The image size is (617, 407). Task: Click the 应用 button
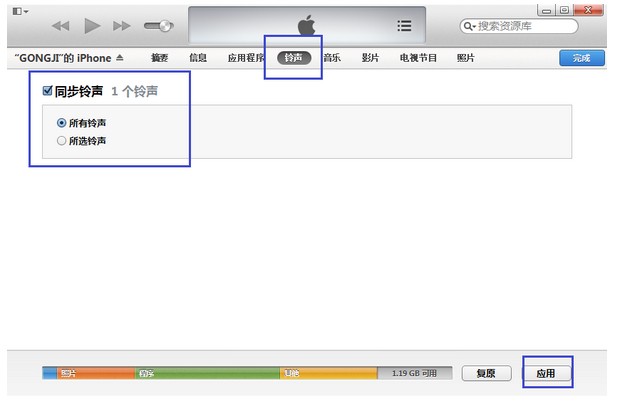(x=546, y=373)
